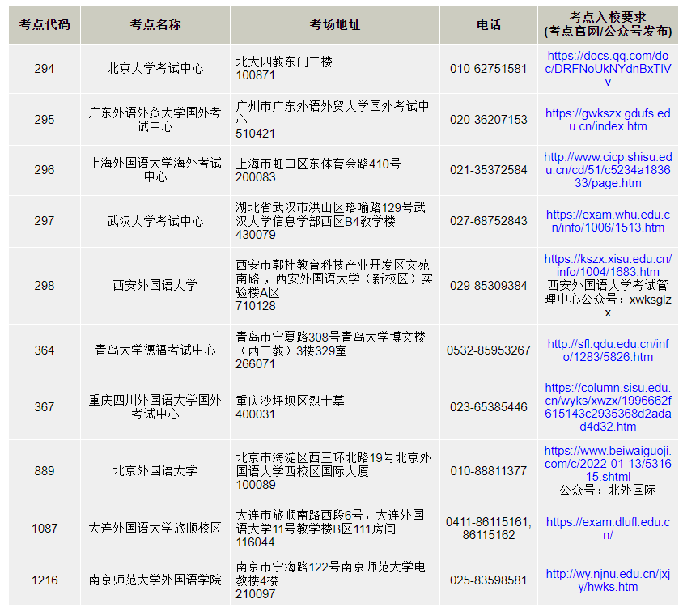The height and width of the screenshot is (616, 700).
Task: Click the name 青岛大学德福考试中心
Action: 155,350
